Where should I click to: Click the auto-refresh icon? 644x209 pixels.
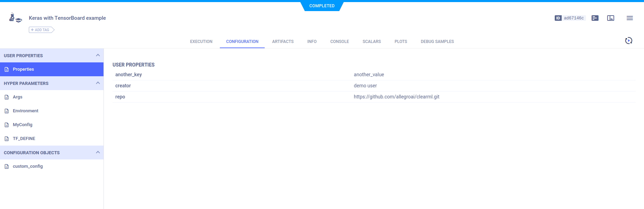pyautogui.click(x=628, y=41)
